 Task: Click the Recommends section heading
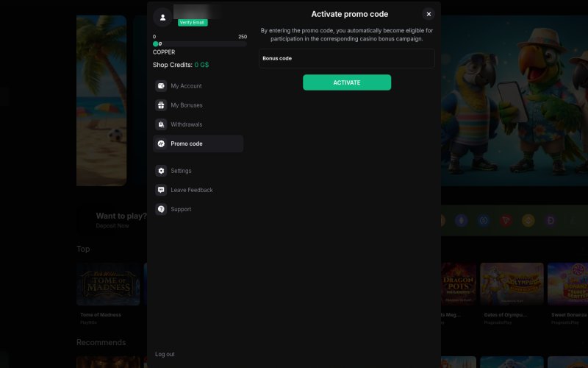(101, 342)
